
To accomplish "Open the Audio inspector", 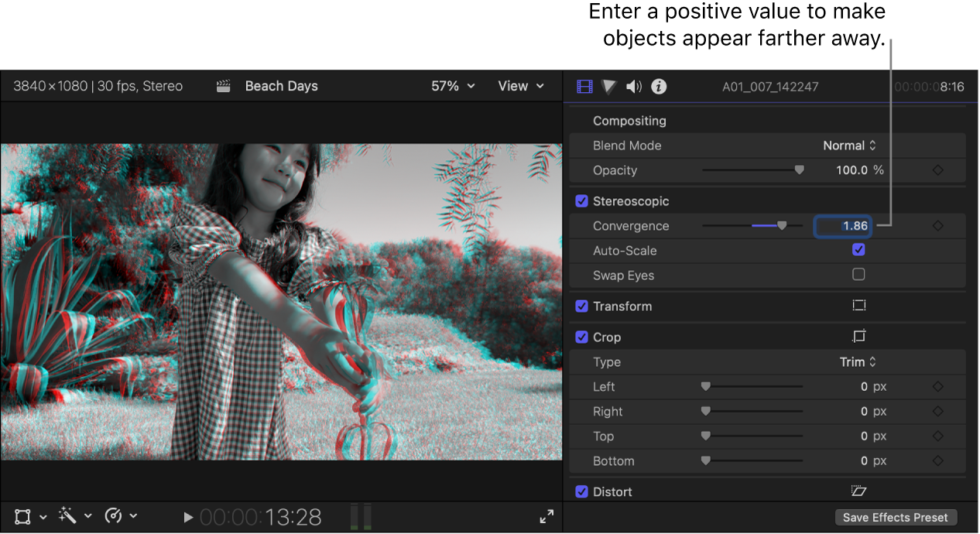I will (x=633, y=87).
